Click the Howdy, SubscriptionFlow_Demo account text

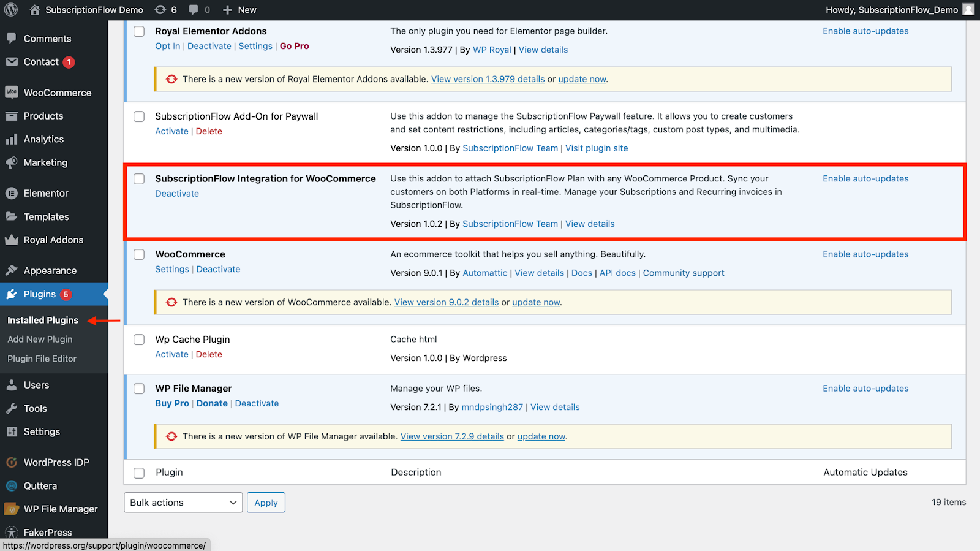tap(892, 10)
